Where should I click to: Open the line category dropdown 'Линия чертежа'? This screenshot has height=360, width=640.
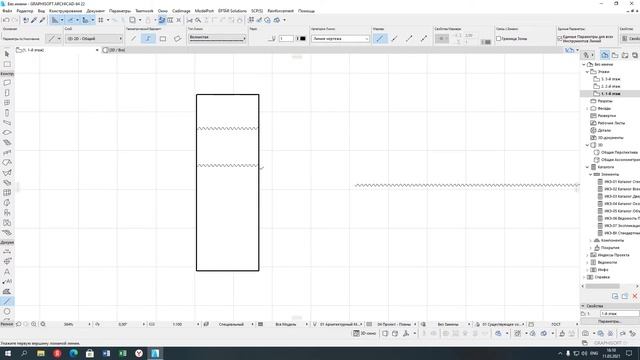tap(340, 38)
